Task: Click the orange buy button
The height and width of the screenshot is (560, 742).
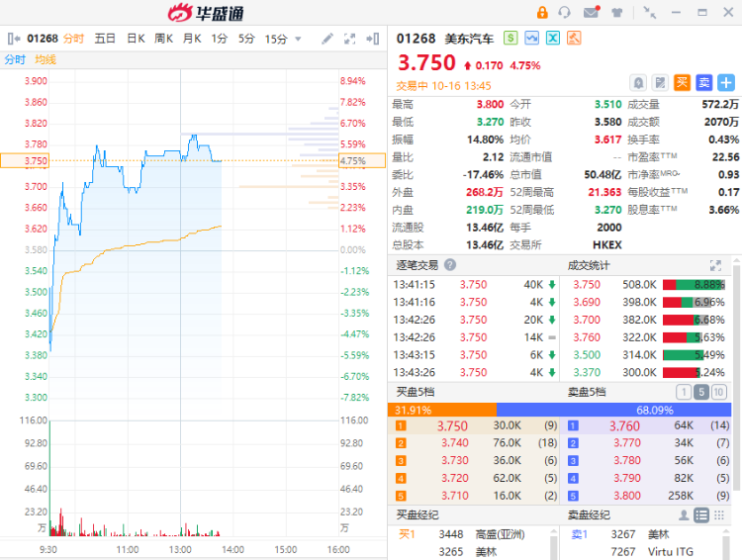Action: 682,83
